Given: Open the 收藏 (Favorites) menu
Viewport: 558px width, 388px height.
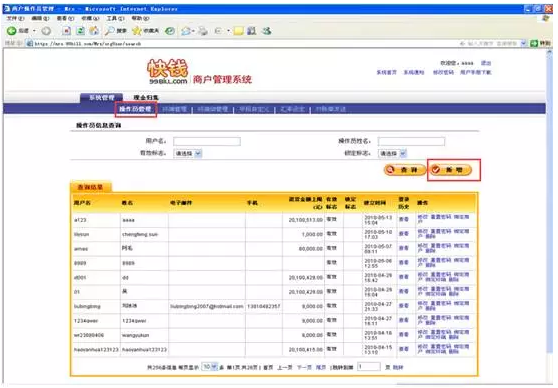Looking at the screenshot, I should pyautogui.click(x=90, y=18).
